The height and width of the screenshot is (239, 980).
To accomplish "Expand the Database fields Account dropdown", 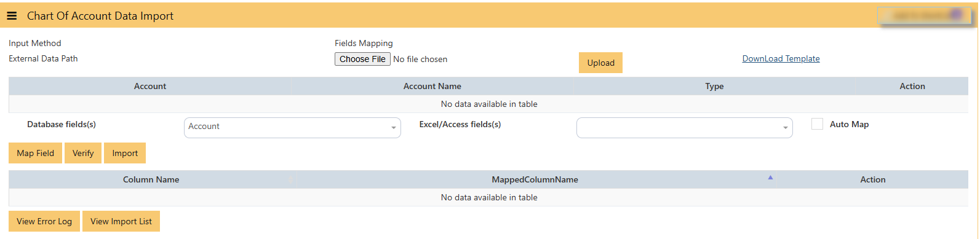I will tap(292, 128).
